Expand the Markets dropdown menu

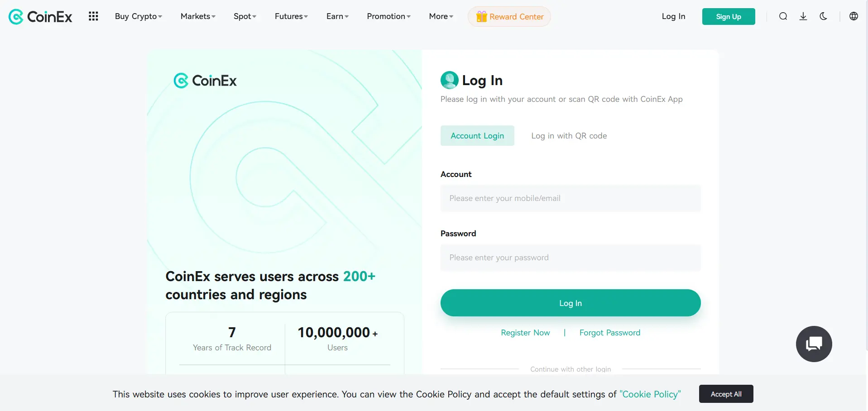198,16
